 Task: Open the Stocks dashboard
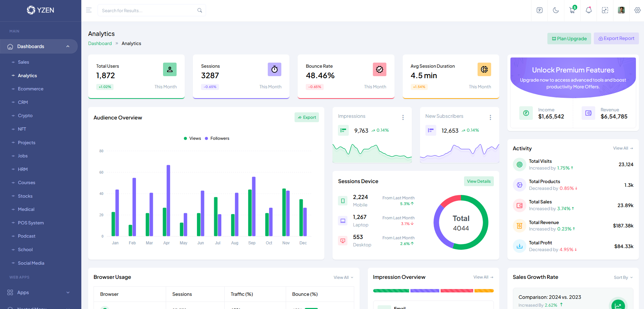tap(25, 196)
